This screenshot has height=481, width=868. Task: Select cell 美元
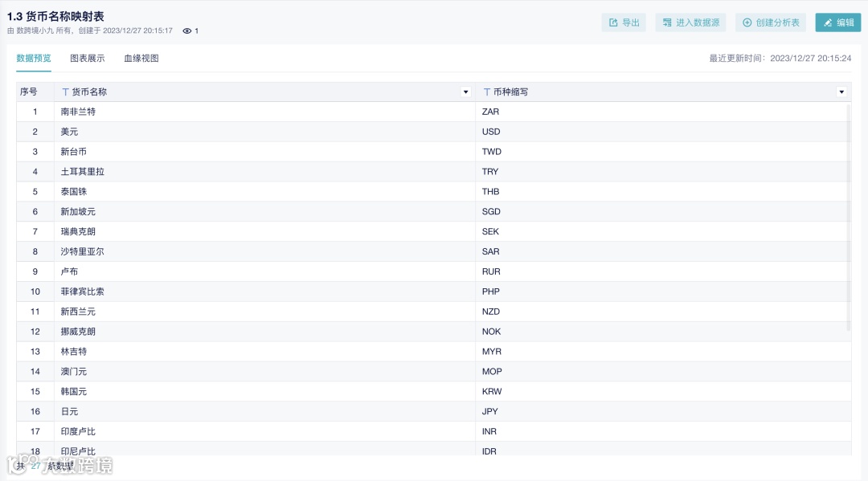[264, 132]
